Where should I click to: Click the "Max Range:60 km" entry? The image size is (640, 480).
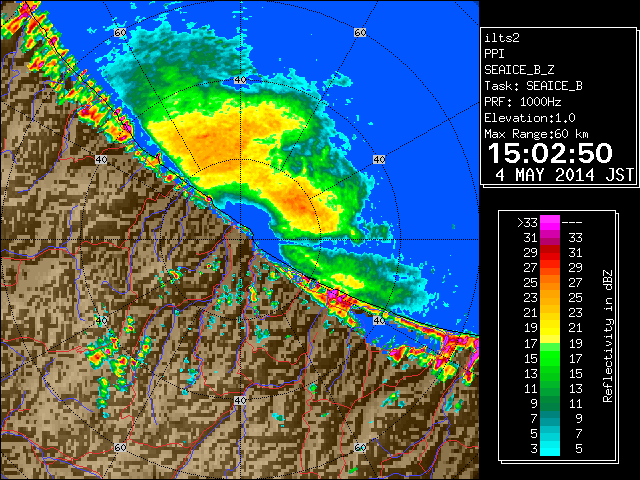point(536,134)
